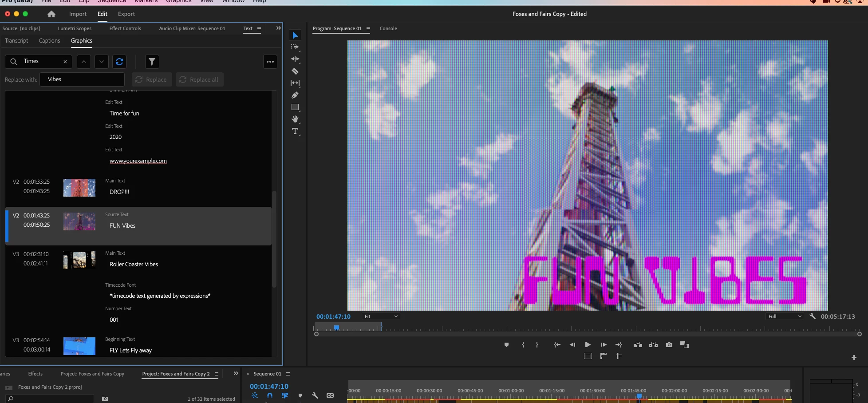This screenshot has height=403, width=868.
Task: Show hidden tabs in the Project panel group
Action: click(x=236, y=373)
